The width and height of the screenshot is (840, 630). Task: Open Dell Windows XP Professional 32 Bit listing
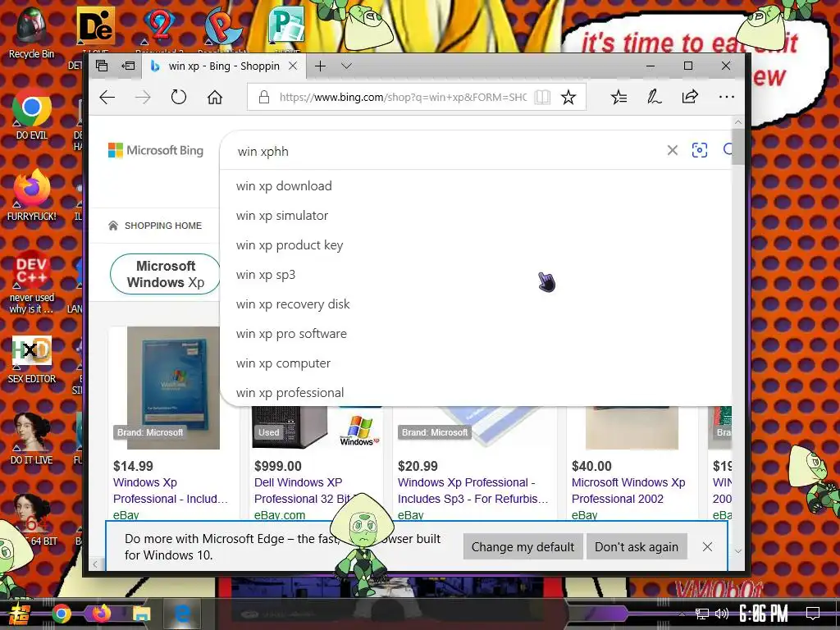point(303,491)
